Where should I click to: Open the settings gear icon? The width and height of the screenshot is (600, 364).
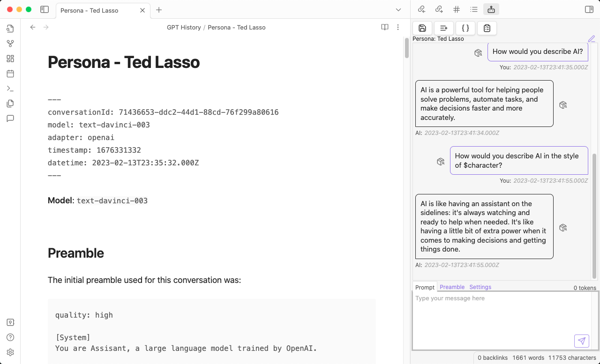(10, 352)
